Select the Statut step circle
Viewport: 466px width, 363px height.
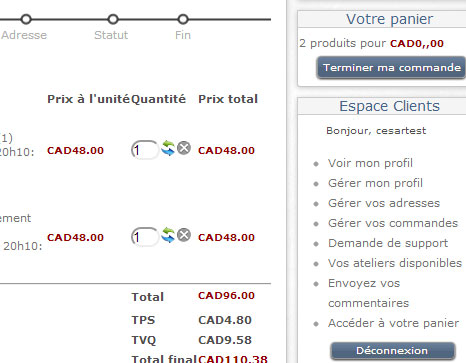[x=113, y=19]
